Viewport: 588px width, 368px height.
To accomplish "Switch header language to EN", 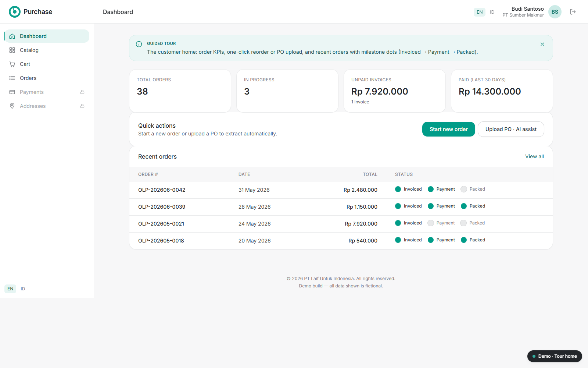I will coord(480,12).
